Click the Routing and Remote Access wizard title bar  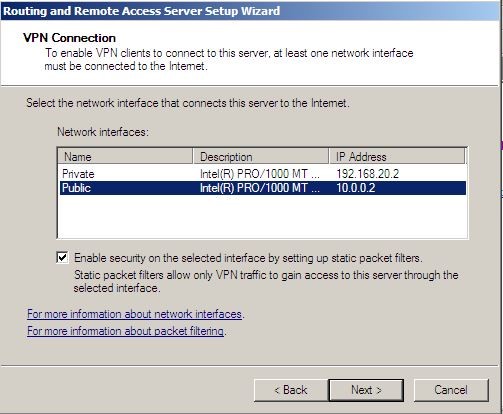click(250, 11)
